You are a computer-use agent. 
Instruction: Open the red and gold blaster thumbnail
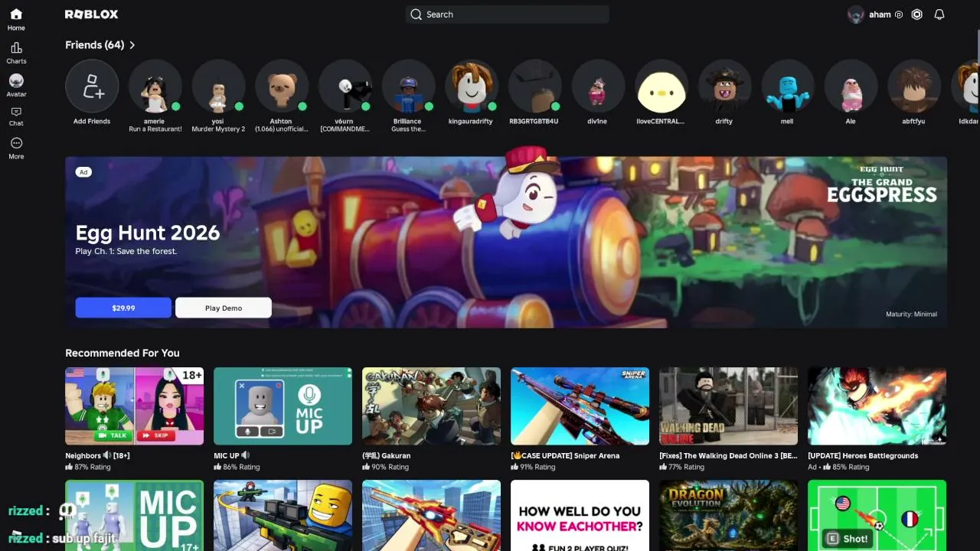click(432, 515)
